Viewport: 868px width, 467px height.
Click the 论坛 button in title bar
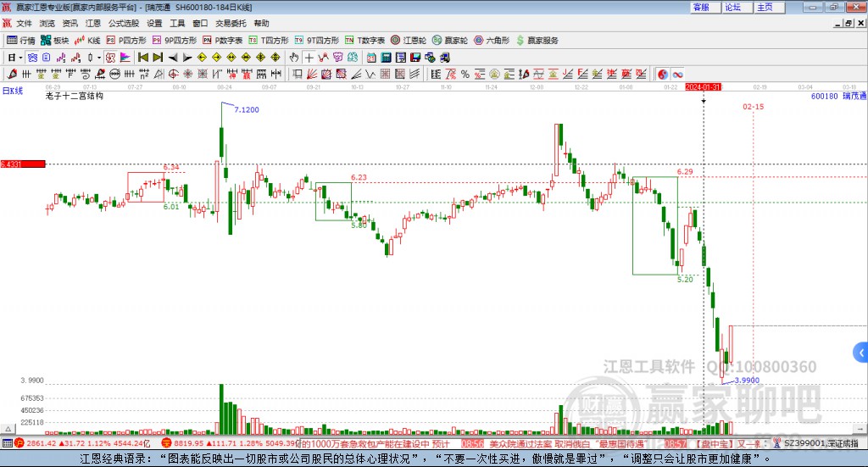737,7
